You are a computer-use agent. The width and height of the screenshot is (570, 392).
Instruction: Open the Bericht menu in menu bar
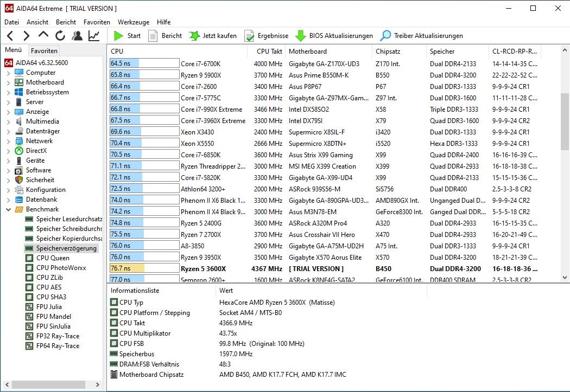66,22
